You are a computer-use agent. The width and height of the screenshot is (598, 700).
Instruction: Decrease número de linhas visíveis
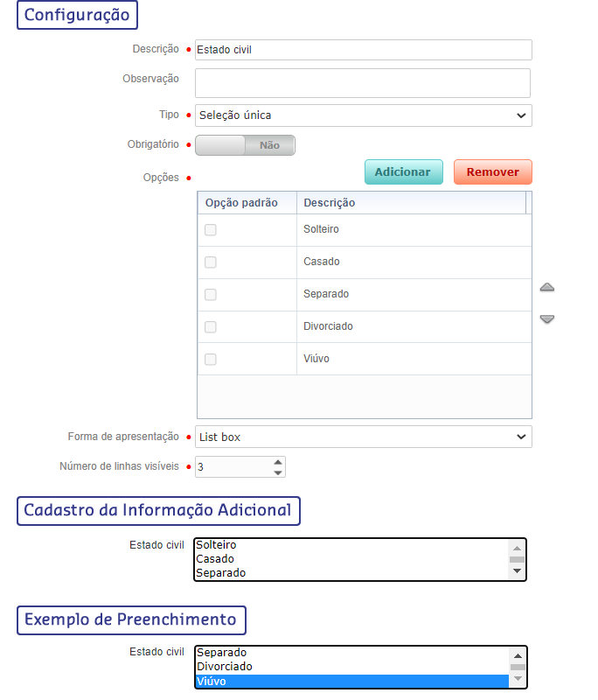[278, 472]
